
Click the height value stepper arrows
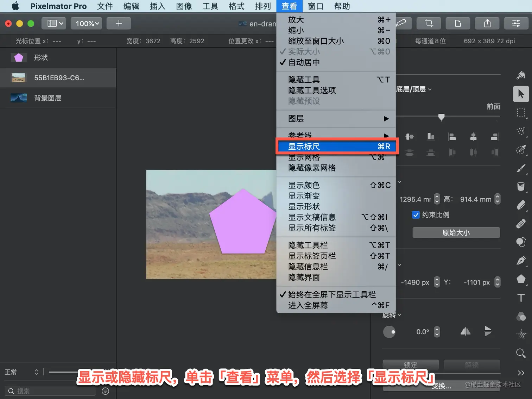point(498,199)
